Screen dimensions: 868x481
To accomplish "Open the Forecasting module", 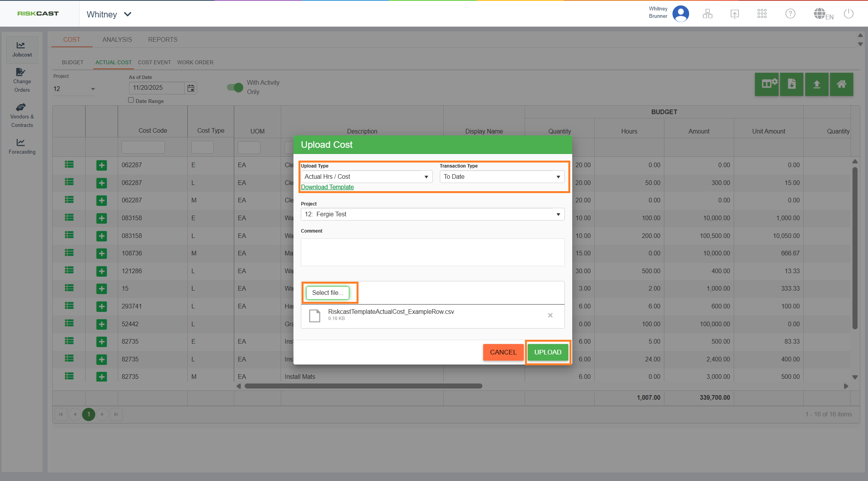I will 22,146.
